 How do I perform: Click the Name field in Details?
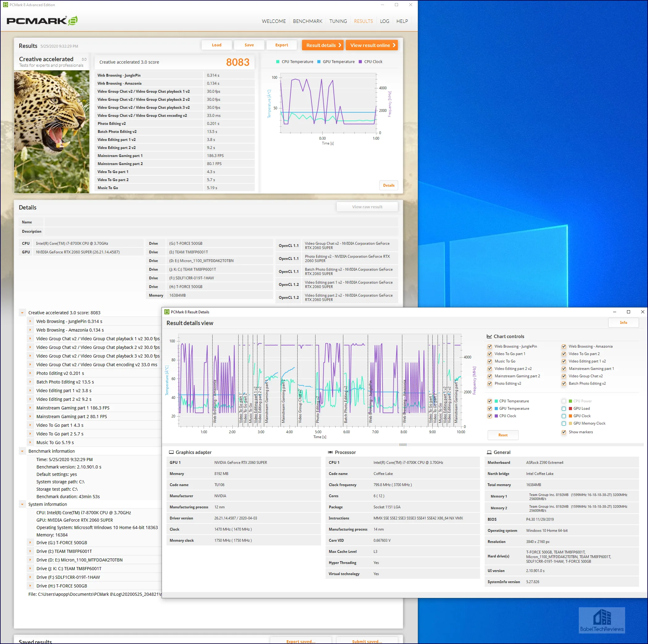pyautogui.click(x=221, y=222)
